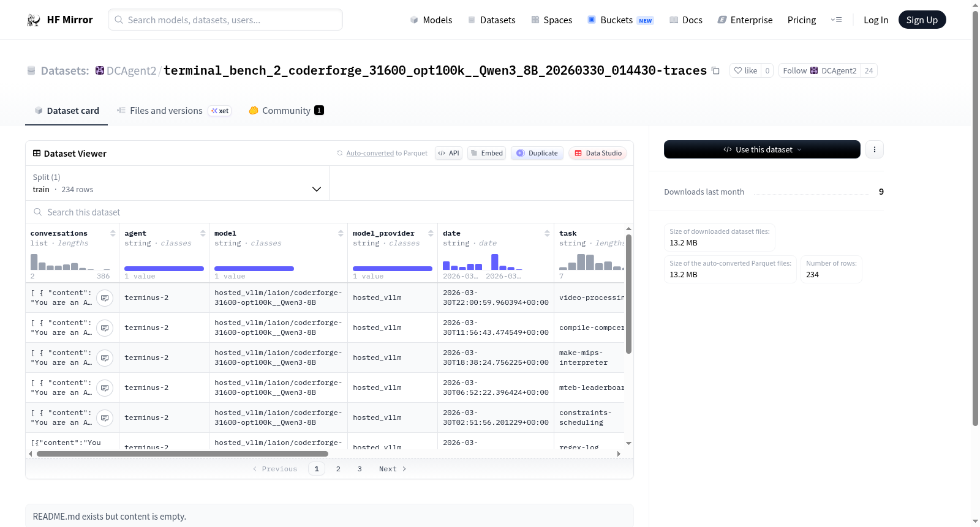This screenshot has width=980, height=527.
Task: Click the table's horizontal scrollbar
Action: [x=183, y=454]
